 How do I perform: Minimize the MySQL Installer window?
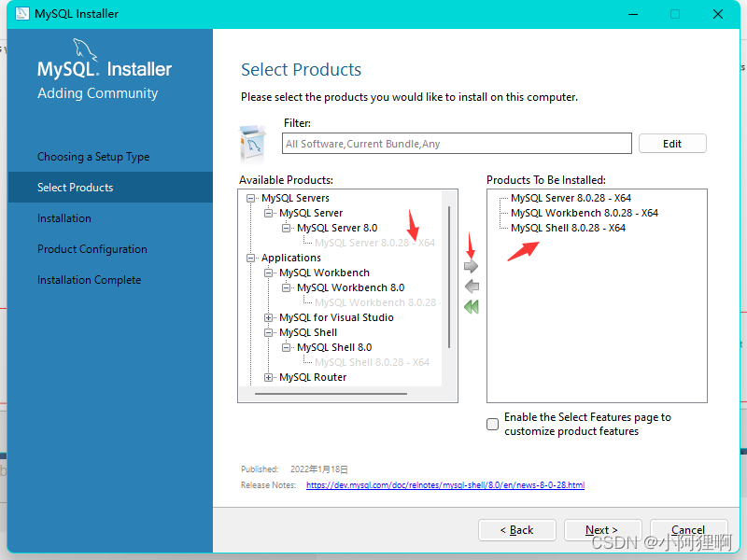tap(633, 14)
